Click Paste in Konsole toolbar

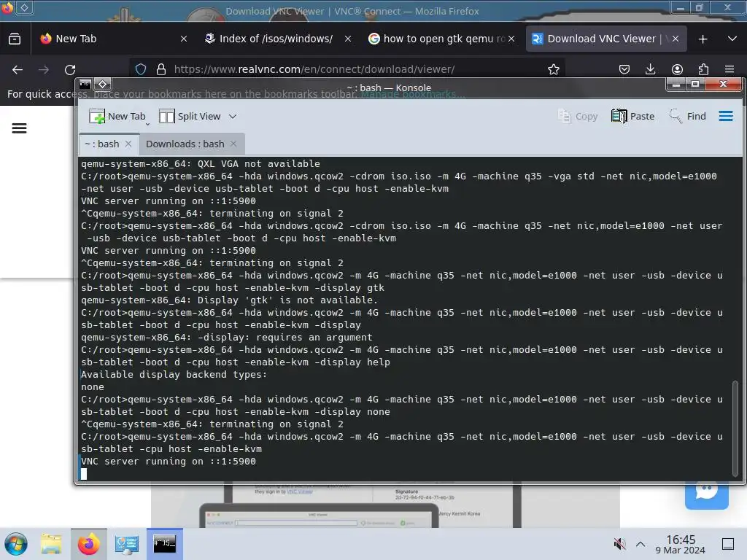pyautogui.click(x=632, y=116)
